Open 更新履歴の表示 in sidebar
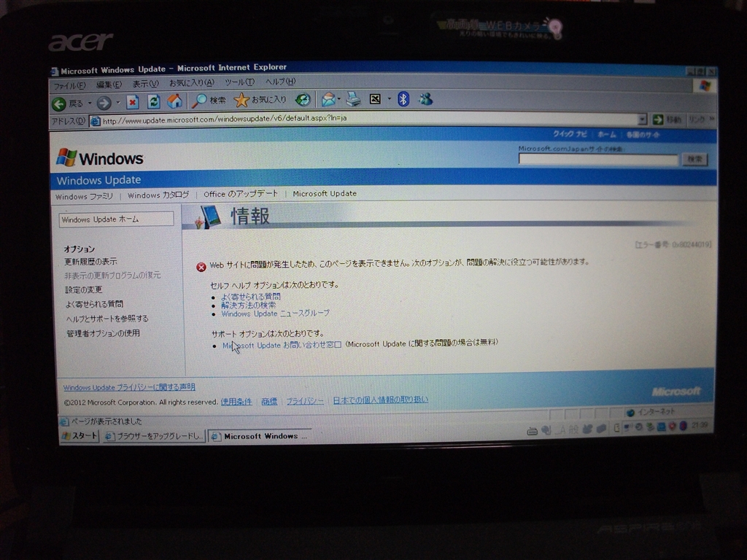This screenshot has width=747, height=560. pyautogui.click(x=90, y=262)
